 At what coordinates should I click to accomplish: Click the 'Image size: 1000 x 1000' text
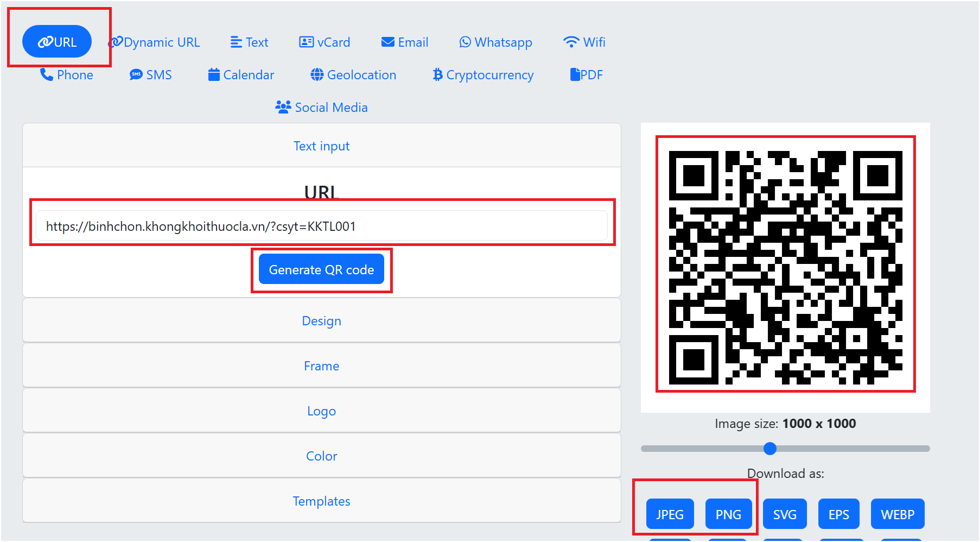785,424
